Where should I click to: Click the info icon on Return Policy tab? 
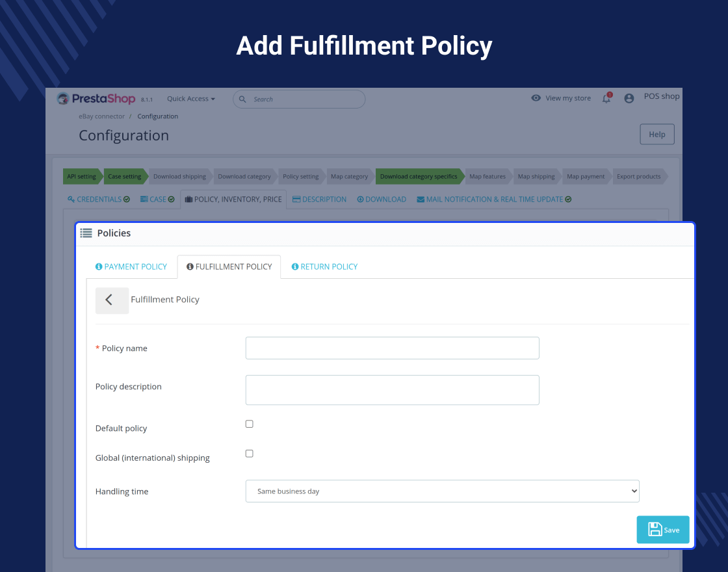click(294, 266)
